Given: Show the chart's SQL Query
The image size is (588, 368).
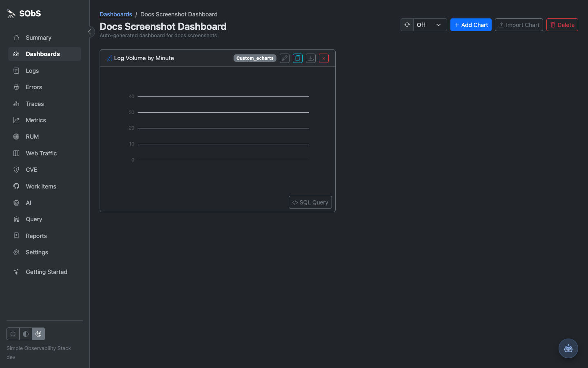Looking at the screenshot, I should click(x=310, y=202).
